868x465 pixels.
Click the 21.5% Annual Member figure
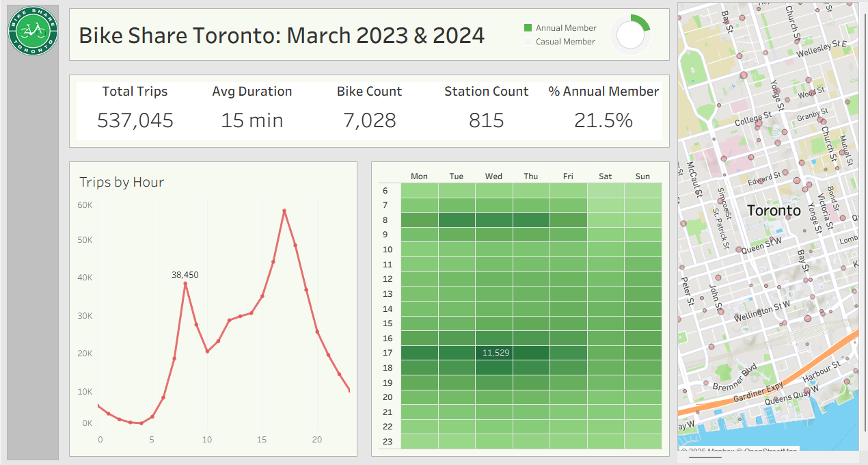[603, 121]
